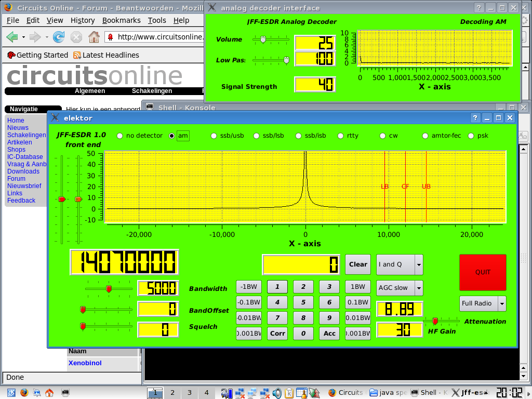Screen dimensions: 532x399
Task: Switch to the Shell Konsole taskbar entry
Action: click(x=429, y=393)
